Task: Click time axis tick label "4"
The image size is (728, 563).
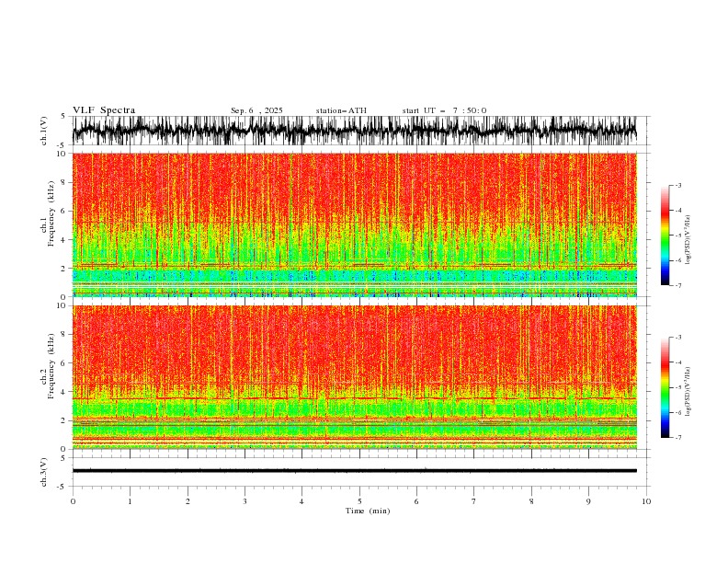Action: point(301,501)
